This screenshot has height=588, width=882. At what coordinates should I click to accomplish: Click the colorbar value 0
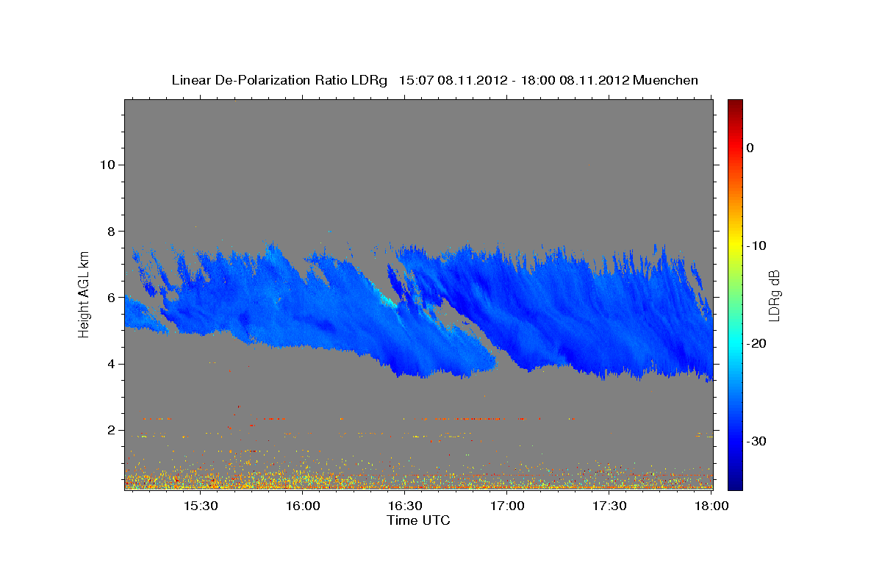(x=750, y=148)
